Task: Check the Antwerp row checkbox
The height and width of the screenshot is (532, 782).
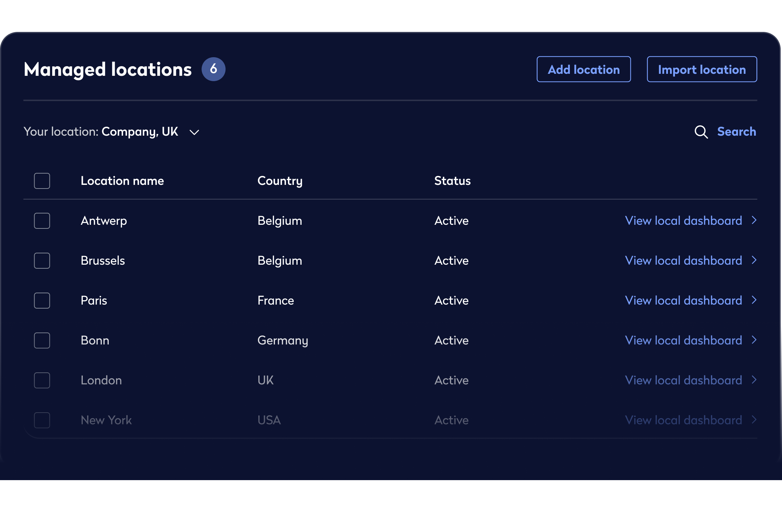Action: [x=42, y=221]
